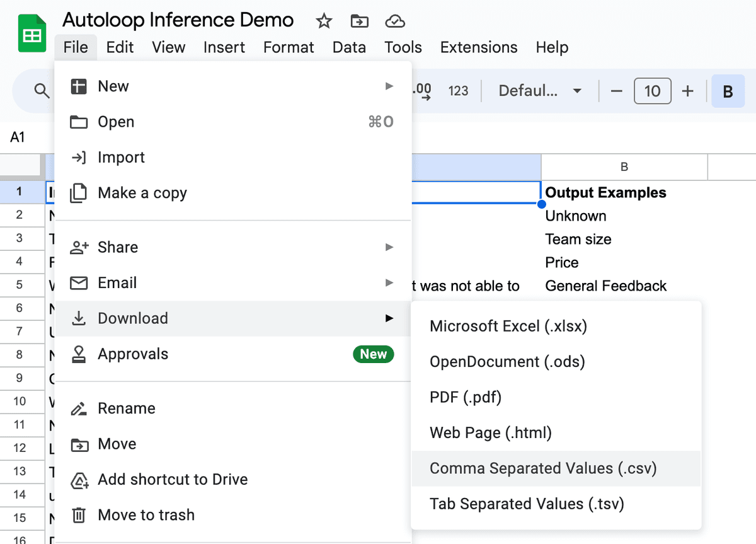756x544 pixels.
Task: Choose Open from the File menu
Action: 233,122
